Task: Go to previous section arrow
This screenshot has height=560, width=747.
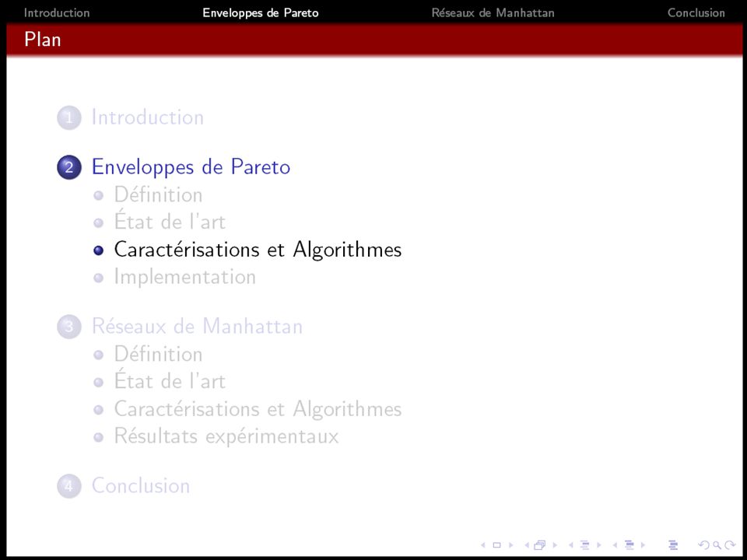Action: 615,545
